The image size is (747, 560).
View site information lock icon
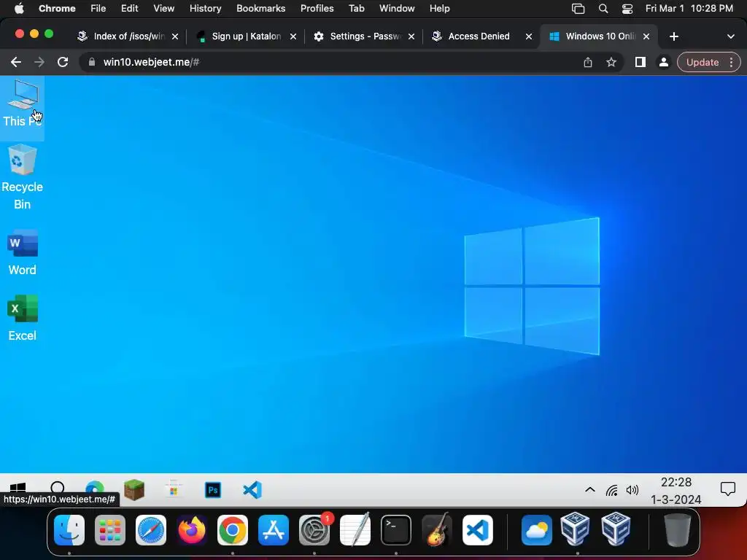(x=92, y=62)
